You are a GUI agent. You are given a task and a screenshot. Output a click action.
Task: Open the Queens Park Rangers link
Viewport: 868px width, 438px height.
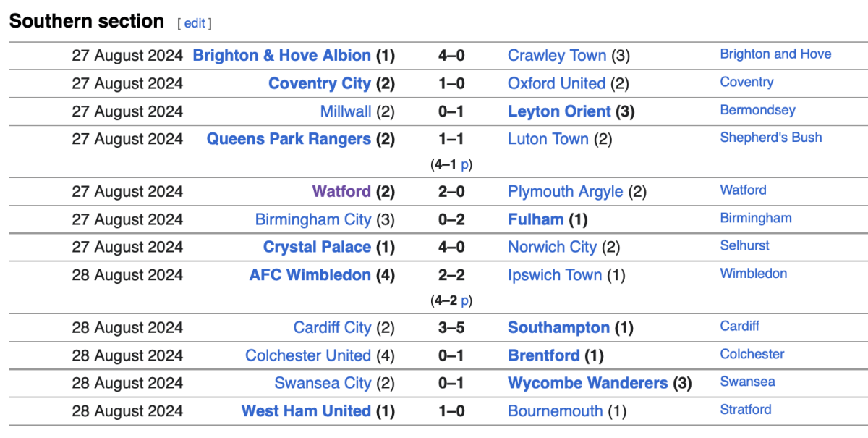pos(289,139)
